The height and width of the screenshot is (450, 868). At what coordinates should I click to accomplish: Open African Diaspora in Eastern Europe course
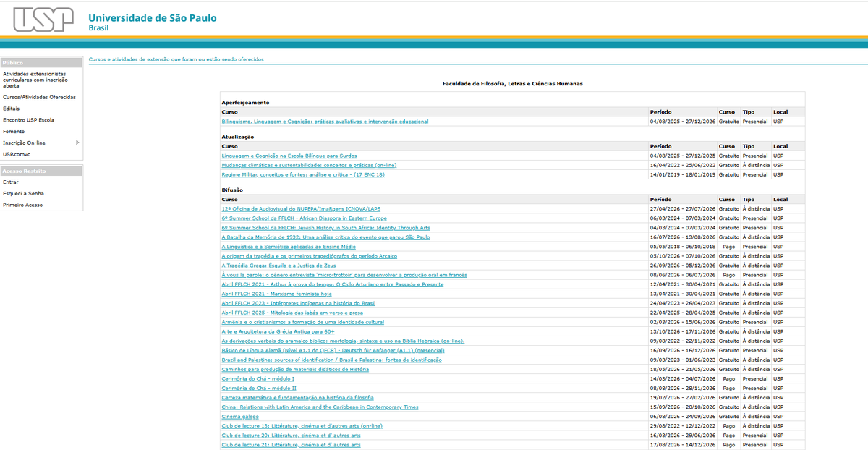coord(304,218)
